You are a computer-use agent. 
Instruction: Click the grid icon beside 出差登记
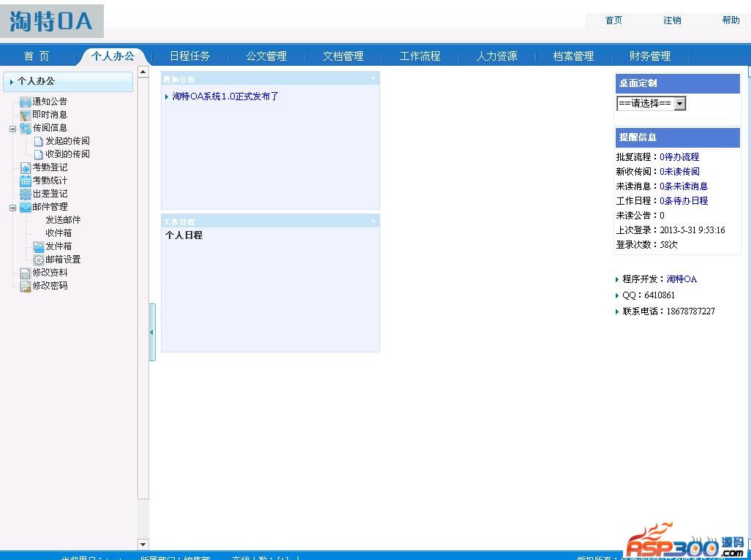26,194
